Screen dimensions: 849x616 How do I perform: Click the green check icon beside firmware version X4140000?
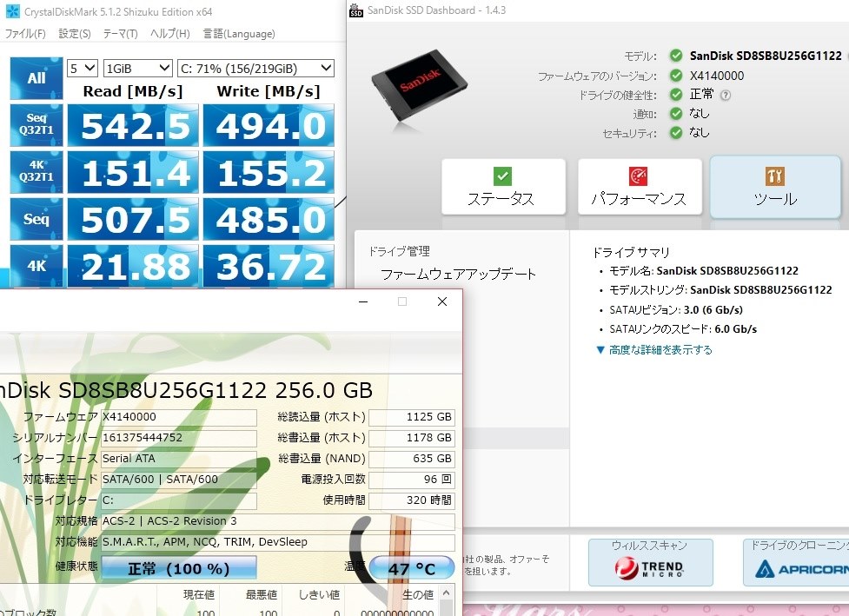pyautogui.click(x=676, y=76)
